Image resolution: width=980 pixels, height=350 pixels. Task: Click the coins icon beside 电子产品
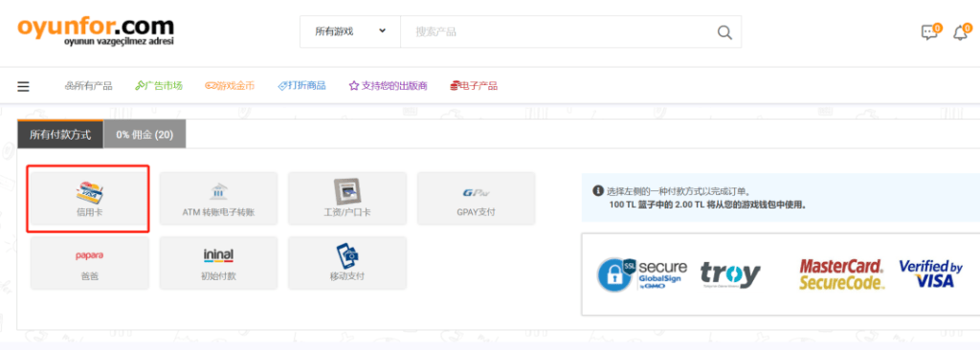tap(455, 86)
